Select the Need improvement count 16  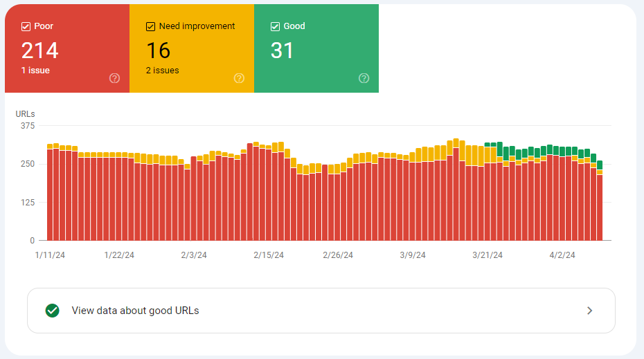[158, 50]
